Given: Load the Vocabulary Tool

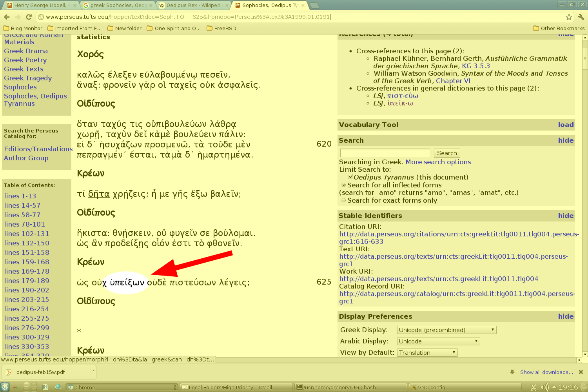Looking at the screenshot, I should [x=566, y=125].
